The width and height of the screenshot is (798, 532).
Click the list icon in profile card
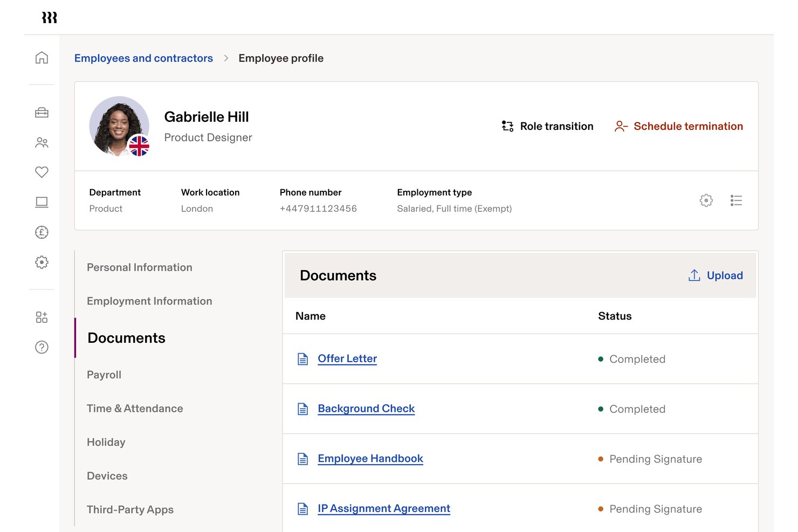pyautogui.click(x=736, y=201)
